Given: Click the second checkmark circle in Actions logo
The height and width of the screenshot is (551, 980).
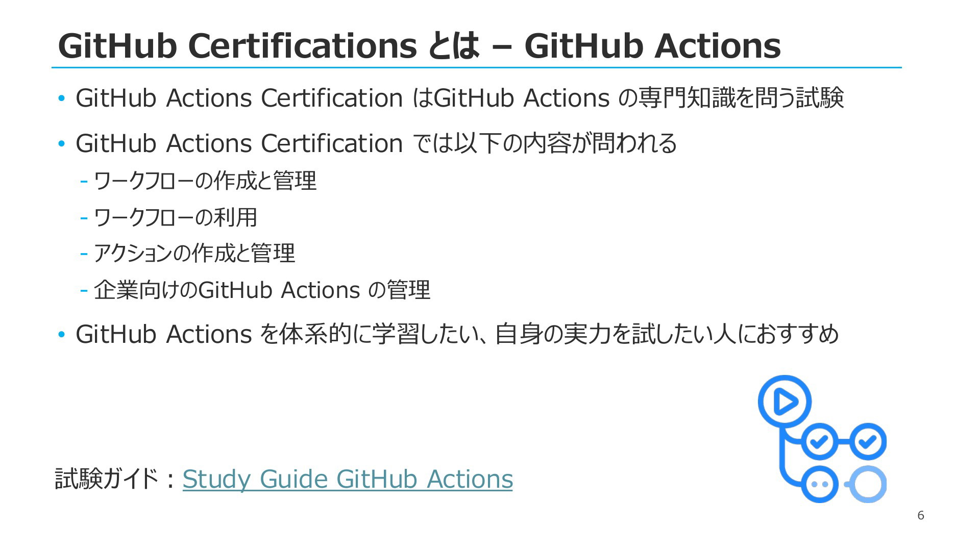Looking at the screenshot, I should [868, 441].
